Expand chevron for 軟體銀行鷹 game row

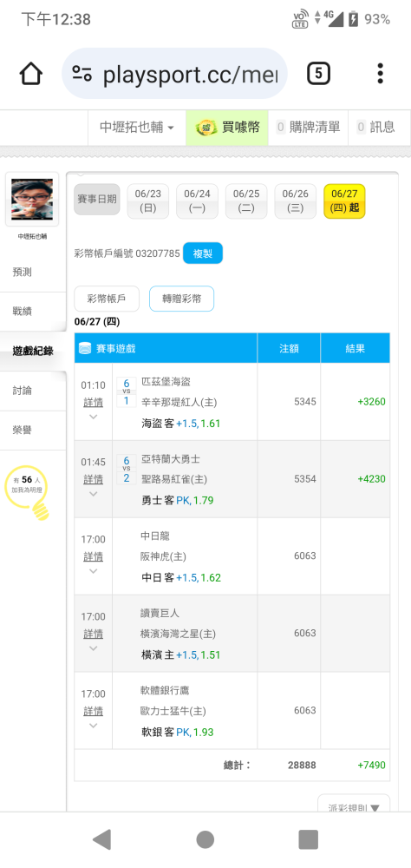point(93,726)
